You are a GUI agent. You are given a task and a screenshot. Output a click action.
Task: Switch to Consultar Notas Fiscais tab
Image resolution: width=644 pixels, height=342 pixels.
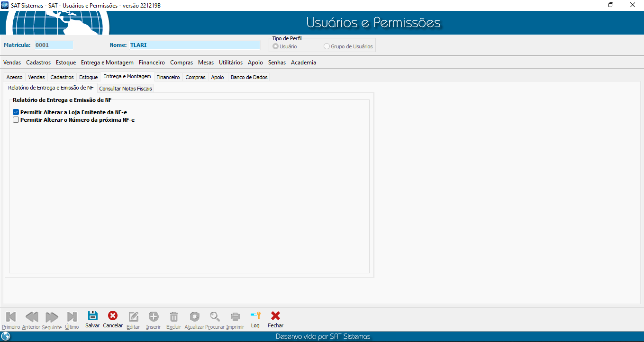(126, 89)
